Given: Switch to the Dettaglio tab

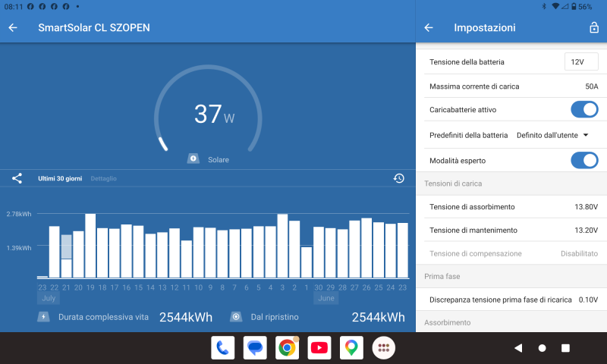Looking at the screenshot, I should pyautogui.click(x=103, y=178).
